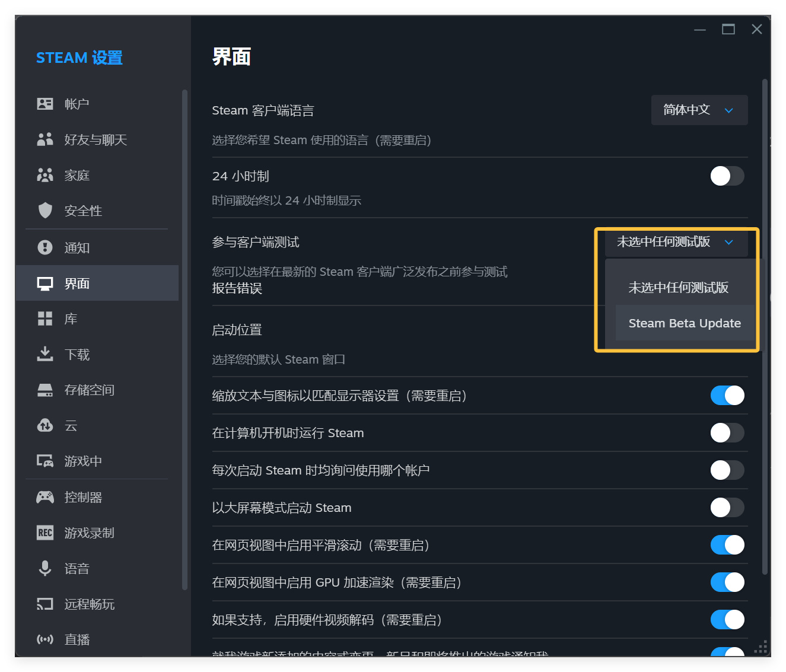Close the Steam settings window
This screenshot has height=672, width=786.
[757, 29]
